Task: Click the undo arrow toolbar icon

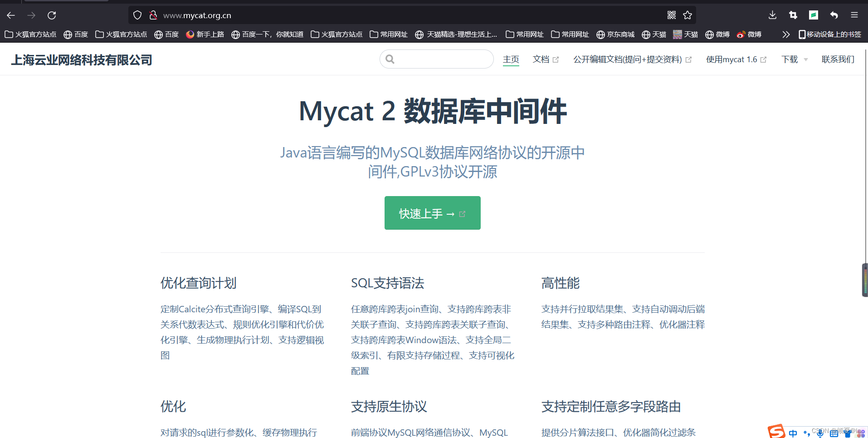Action: pyautogui.click(x=834, y=15)
